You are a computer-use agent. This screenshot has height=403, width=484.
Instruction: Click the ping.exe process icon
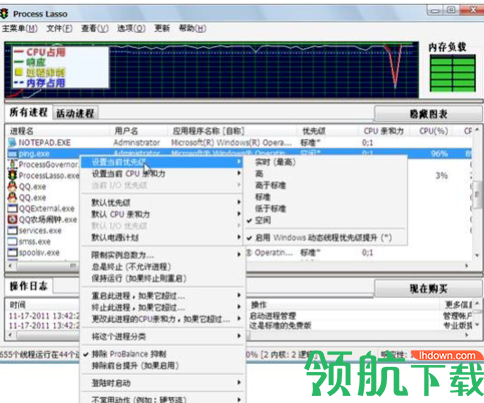point(12,154)
